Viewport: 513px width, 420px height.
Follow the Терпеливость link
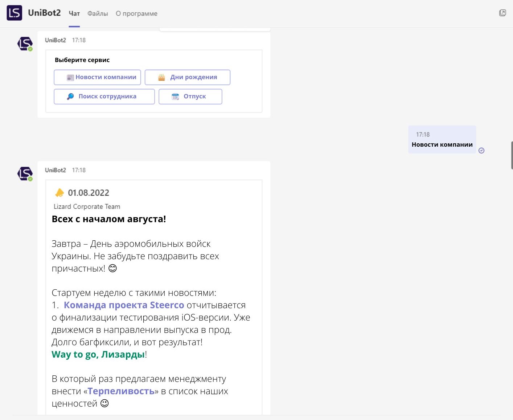[121, 391]
